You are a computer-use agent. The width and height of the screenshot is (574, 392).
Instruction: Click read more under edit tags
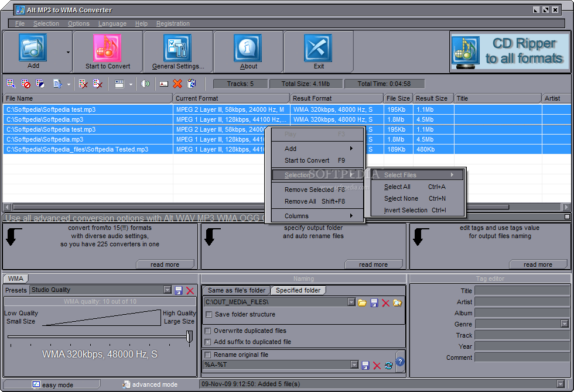pyautogui.click(x=538, y=264)
